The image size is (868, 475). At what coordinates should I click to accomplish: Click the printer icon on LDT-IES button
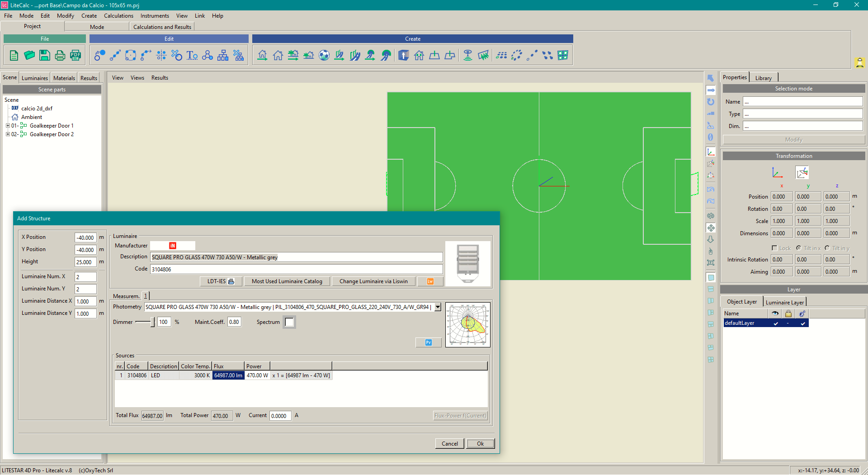tap(231, 281)
